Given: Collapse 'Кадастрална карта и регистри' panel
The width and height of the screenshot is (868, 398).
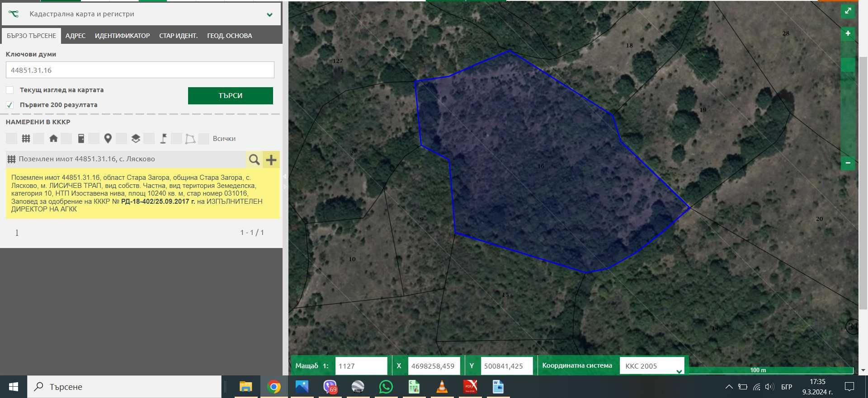Looking at the screenshot, I should [x=269, y=14].
